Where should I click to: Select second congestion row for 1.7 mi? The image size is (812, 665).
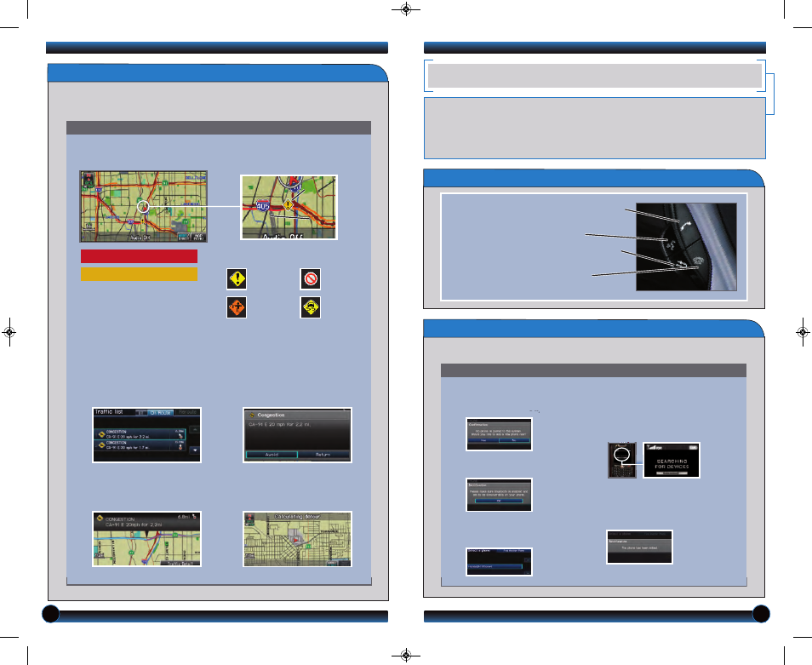pyautogui.click(x=140, y=445)
